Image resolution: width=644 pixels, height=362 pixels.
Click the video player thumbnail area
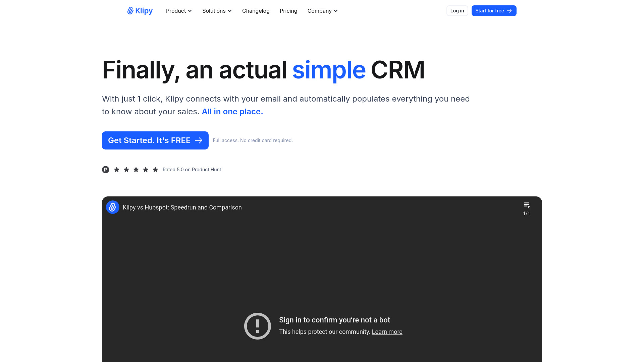point(322,279)
